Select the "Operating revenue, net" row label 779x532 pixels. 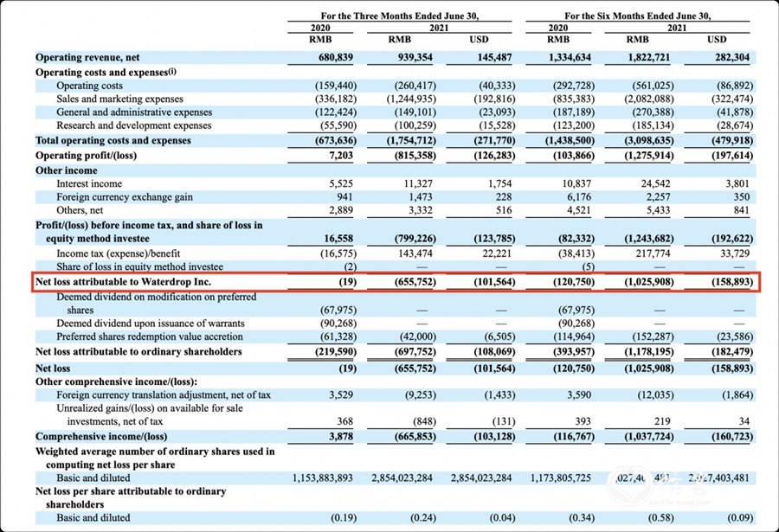click(x=87, y=58)
